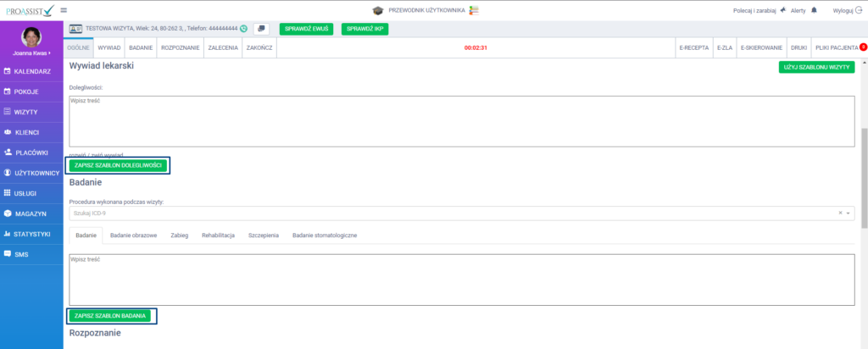The height and width of the screenshot is (349, 868).
Task: Expand the Joanna Kwas user menu
Action: click(32, 53)
